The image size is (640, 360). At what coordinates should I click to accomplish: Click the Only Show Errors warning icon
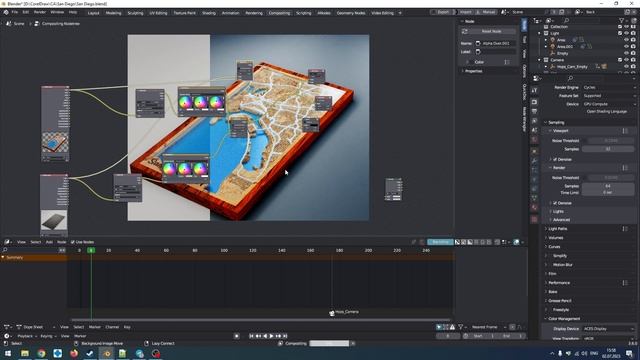click(x=452, y=327)
